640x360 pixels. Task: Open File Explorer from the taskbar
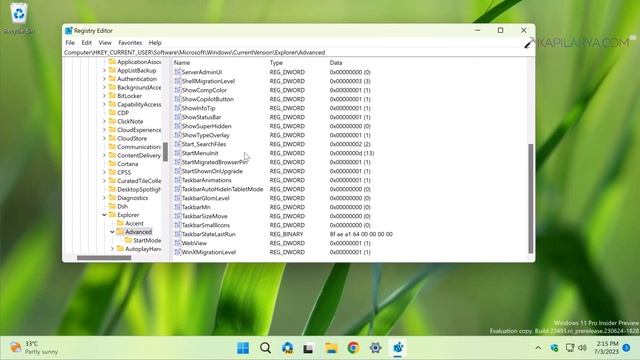pos(331,348)
